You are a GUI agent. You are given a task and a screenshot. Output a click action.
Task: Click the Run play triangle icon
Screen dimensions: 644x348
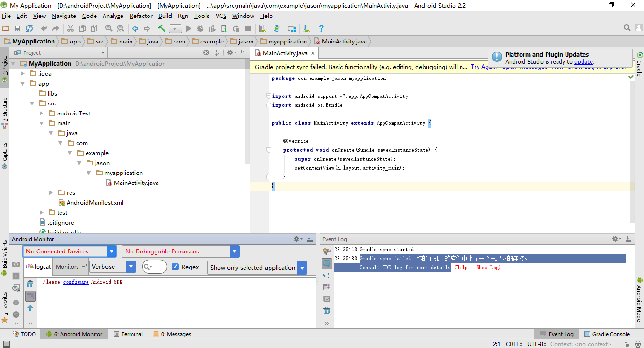(x=189, y=28)
